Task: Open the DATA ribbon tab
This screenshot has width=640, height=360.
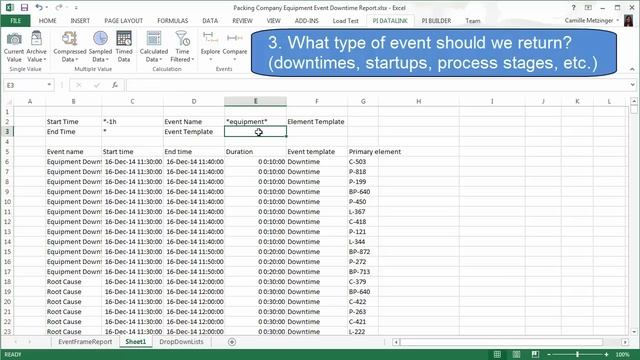Action: coord(210,20)
